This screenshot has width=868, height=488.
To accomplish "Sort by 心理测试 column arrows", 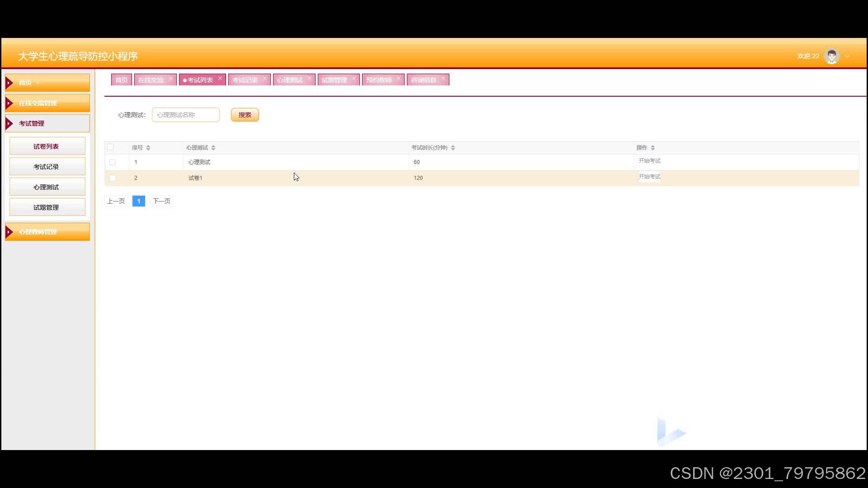I will [x=213, y=148].
